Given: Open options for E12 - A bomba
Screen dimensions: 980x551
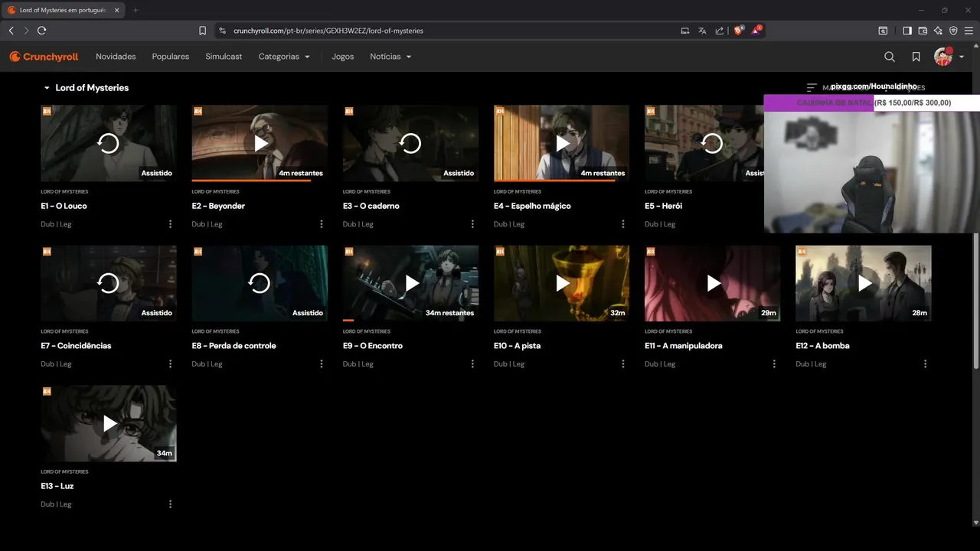Looking at the screenshot, I should pyautogui.click(x=925, y=364).
